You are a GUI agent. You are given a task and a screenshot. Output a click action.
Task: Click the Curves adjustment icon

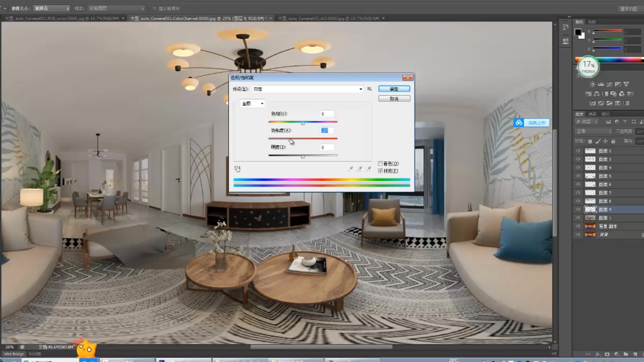[x=609, y=84]
